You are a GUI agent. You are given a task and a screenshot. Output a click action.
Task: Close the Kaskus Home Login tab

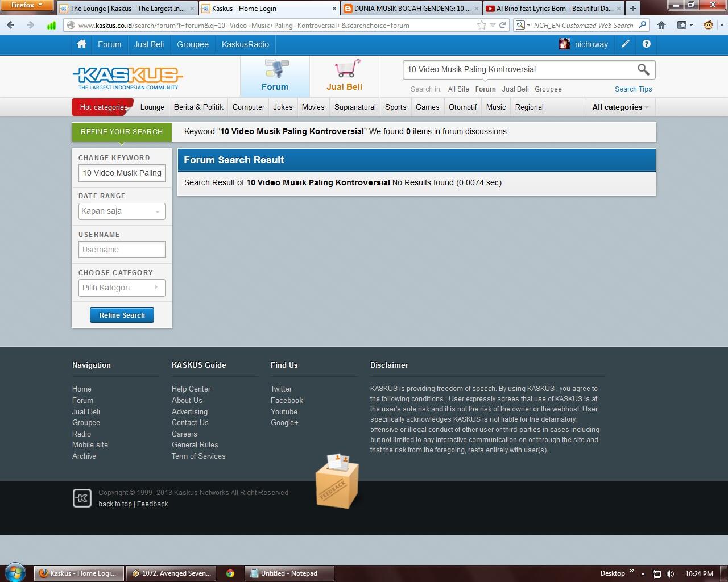pos(334,9)
